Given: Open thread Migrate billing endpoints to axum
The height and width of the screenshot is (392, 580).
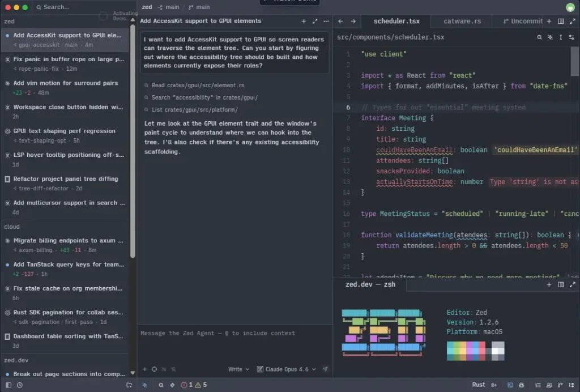Looking at the screenshot, I should pyautogui.click(x=65, y=245).
